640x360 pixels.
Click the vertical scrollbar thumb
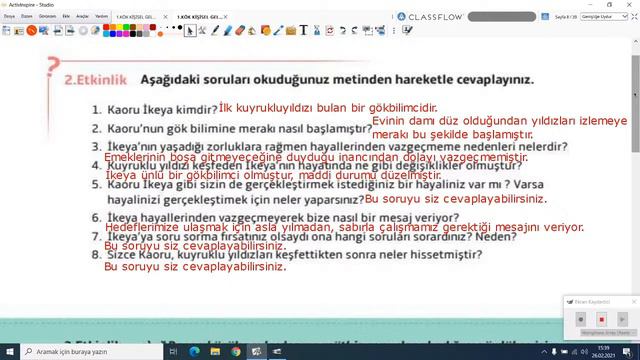coord(636,104)
